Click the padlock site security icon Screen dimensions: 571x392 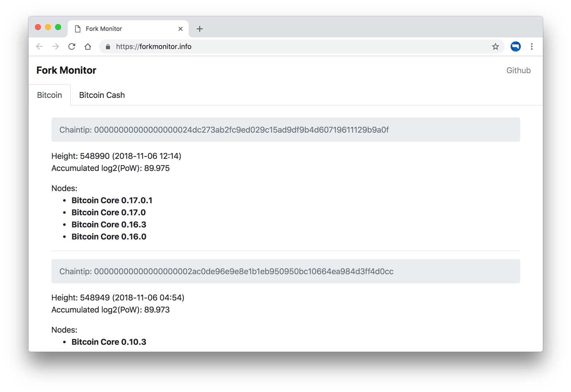[108, 47]
